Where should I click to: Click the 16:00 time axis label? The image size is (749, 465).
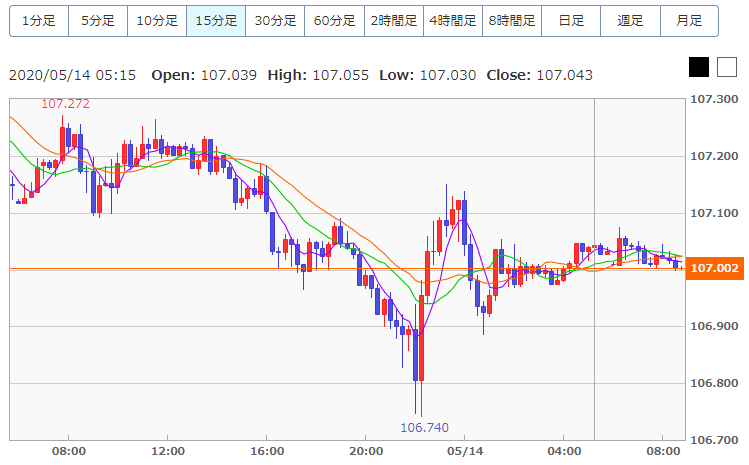267,452
